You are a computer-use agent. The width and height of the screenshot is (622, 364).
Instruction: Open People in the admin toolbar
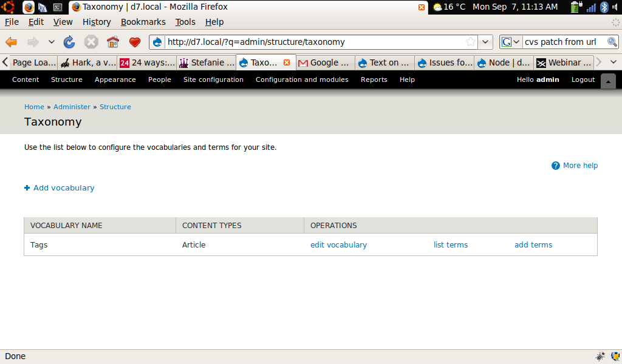tap(160, 79)
